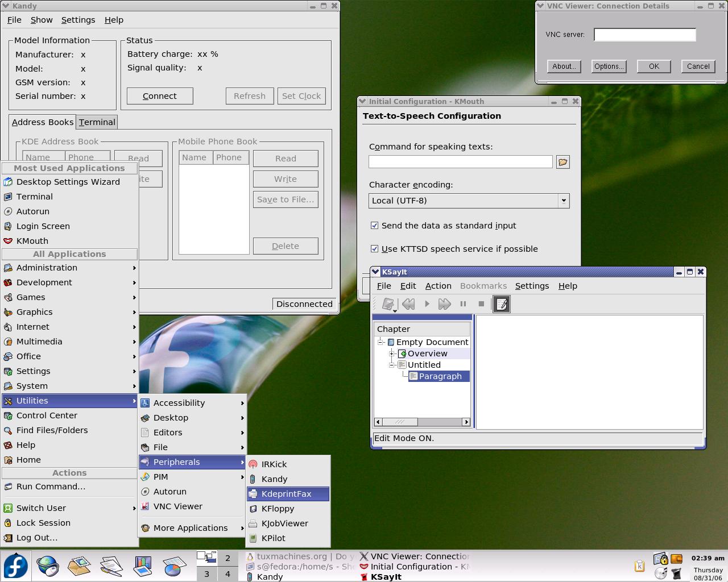Click the CD music tray icon

(660, 573)
